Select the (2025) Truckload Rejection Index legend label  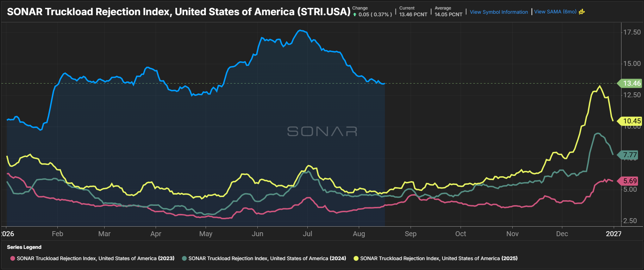click(x=439, y=258)
